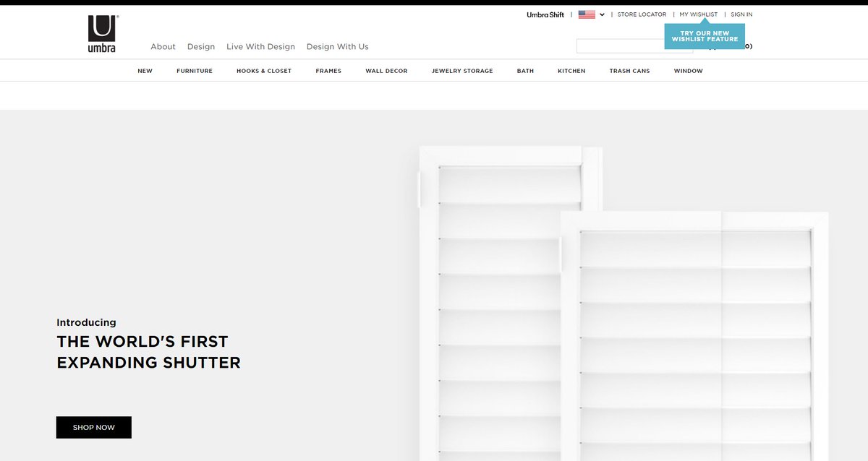
Task: Browse the Window category
Action: pyautogui.click(x=688, y=71)
